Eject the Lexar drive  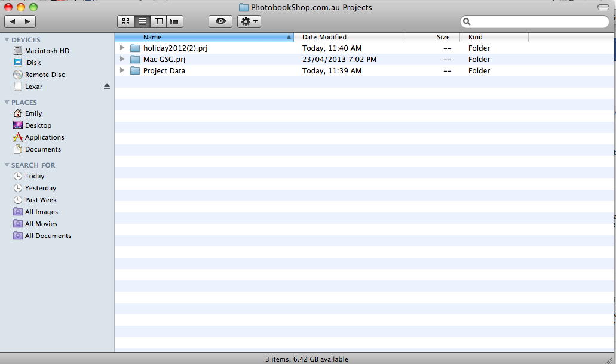point(107,87)
